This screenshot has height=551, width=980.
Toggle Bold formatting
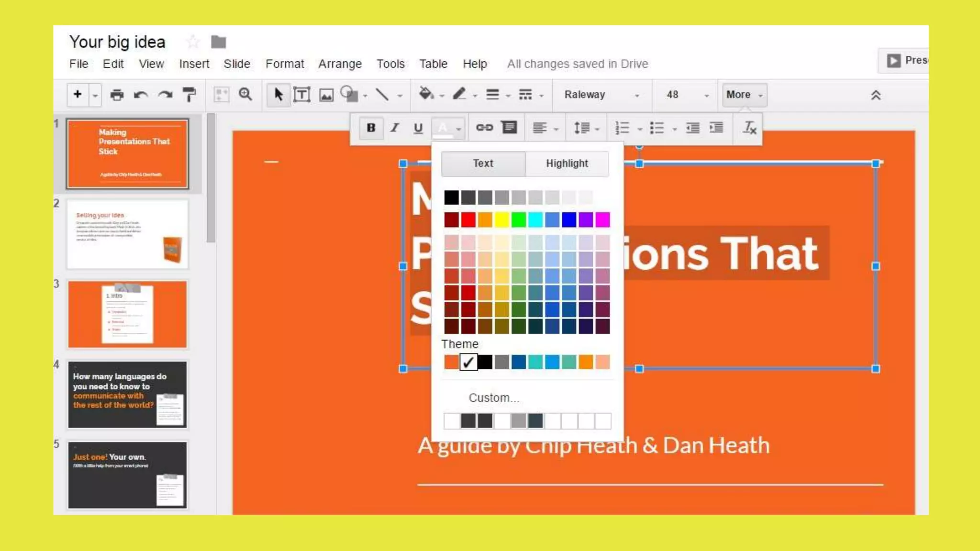pyautogui.click(x=371, y=128)
